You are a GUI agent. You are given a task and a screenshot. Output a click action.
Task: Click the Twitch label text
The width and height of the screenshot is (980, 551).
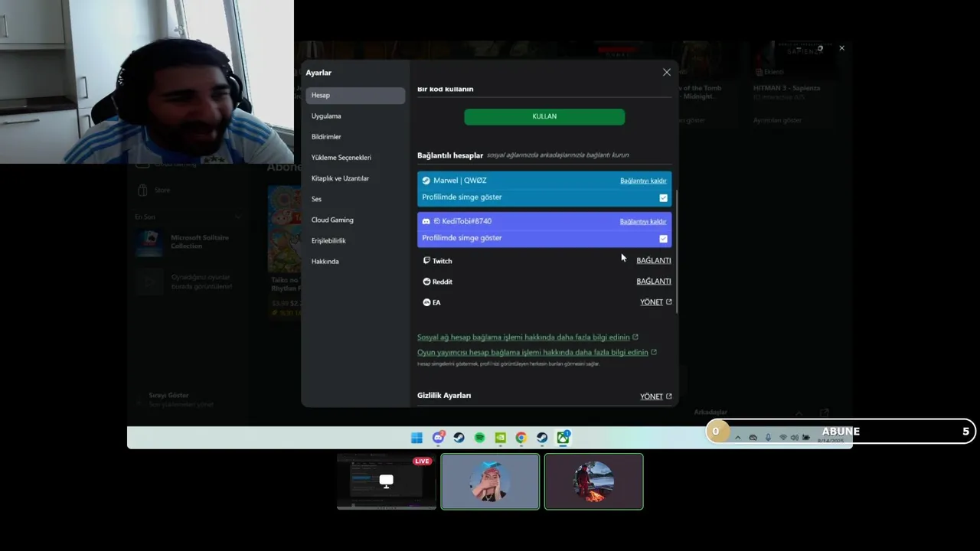coord(442,261)
